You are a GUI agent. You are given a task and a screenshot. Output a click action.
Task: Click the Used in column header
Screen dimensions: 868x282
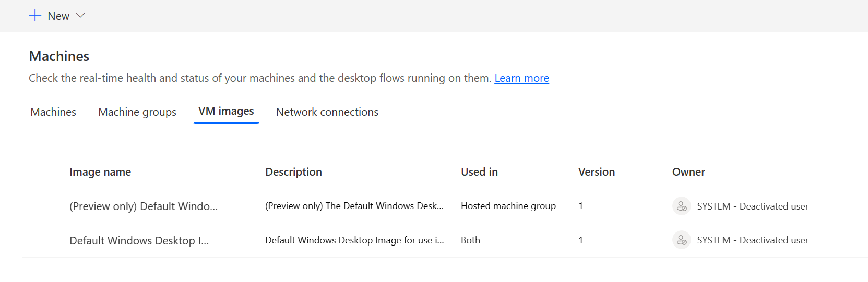pyautogui.click(x=479, y=172)
